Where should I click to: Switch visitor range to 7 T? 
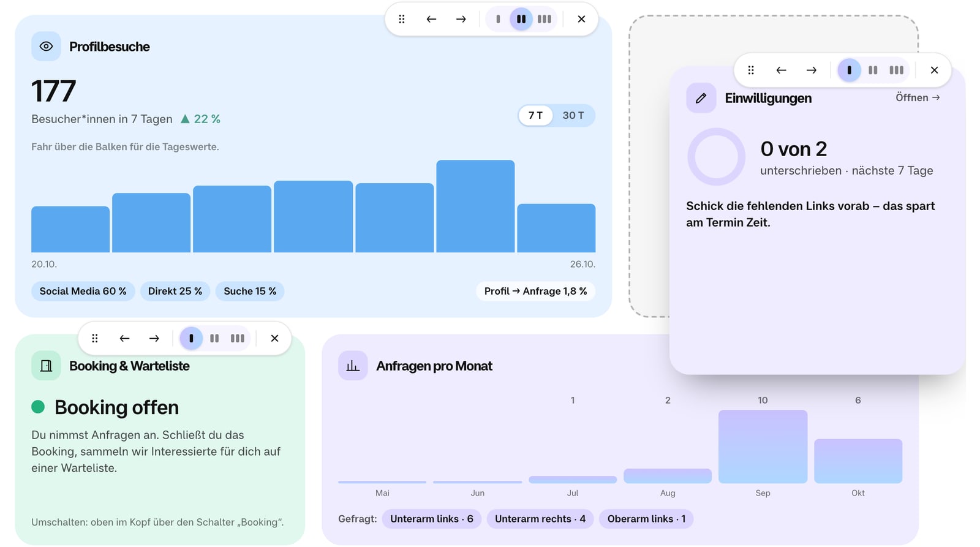point(535,115)
